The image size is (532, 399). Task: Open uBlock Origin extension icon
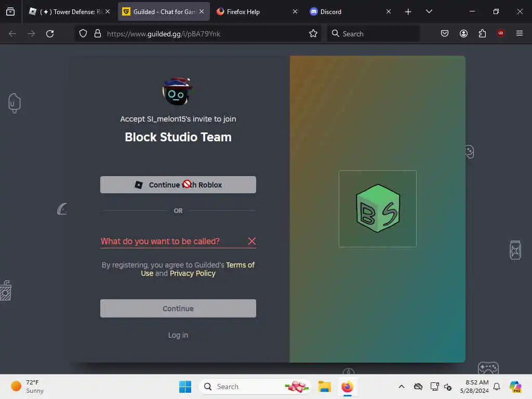click(x=500, y=33)
